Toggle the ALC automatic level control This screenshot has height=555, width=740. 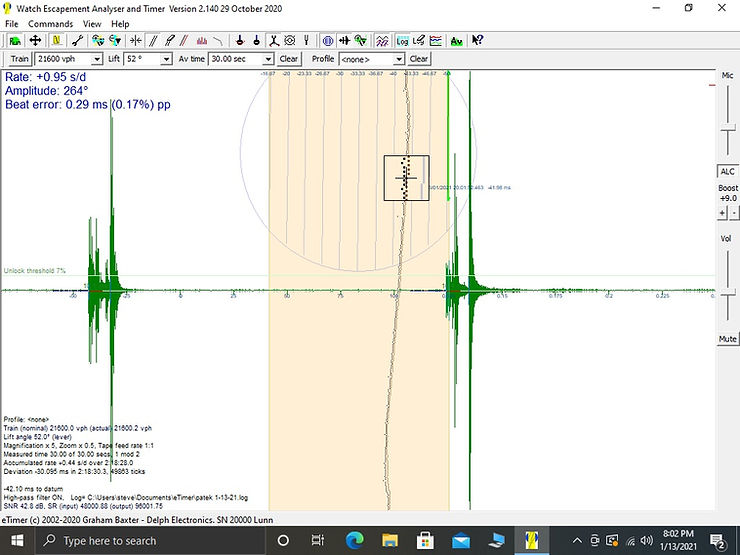(x=727, y=171)
